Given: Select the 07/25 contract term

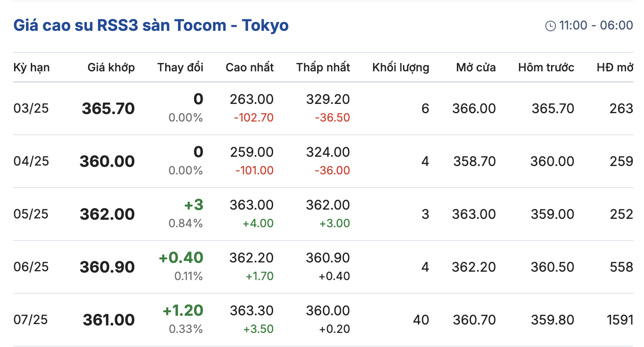Looking at the screenshot, I should click(31, 320).
